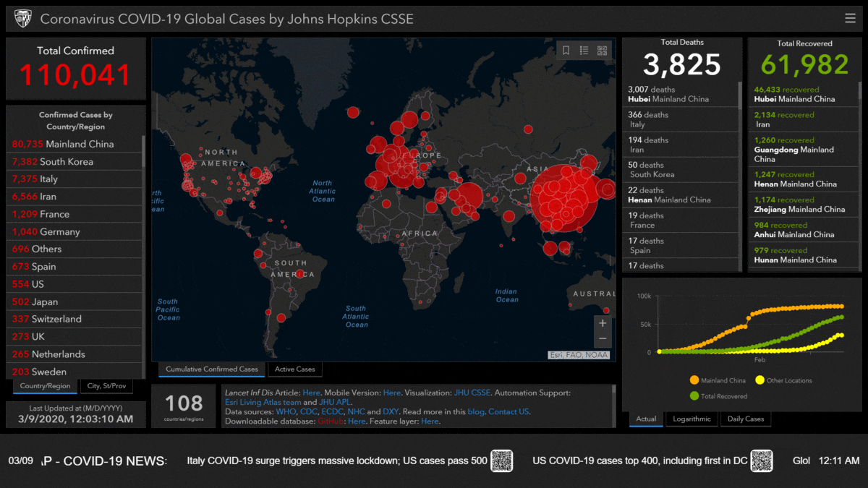Viewport: 868px width, 488px height.
Task: Open the Lancet Inf Dis Article 'Here' link
Action: click(312, 393)
